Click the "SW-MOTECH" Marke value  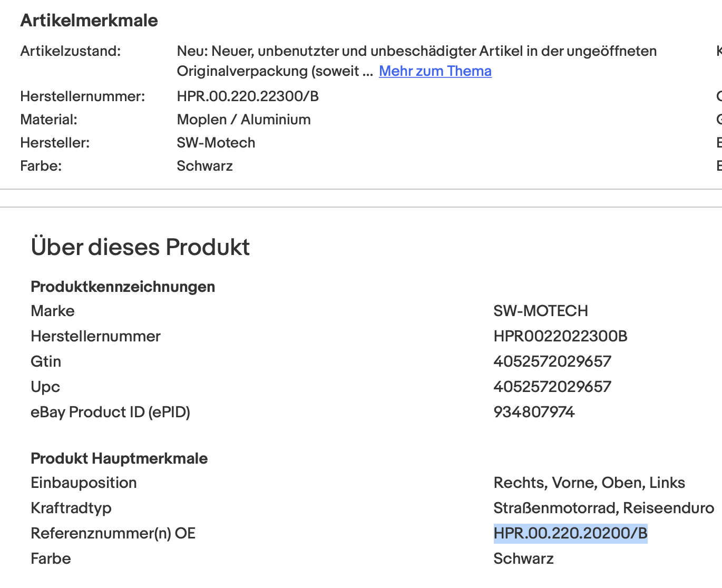point(540,311)
